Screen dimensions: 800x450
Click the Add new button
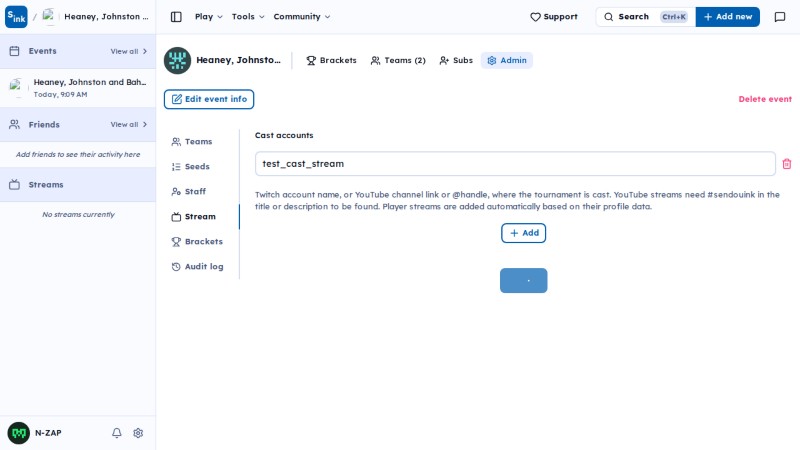[x=727, y=17]
